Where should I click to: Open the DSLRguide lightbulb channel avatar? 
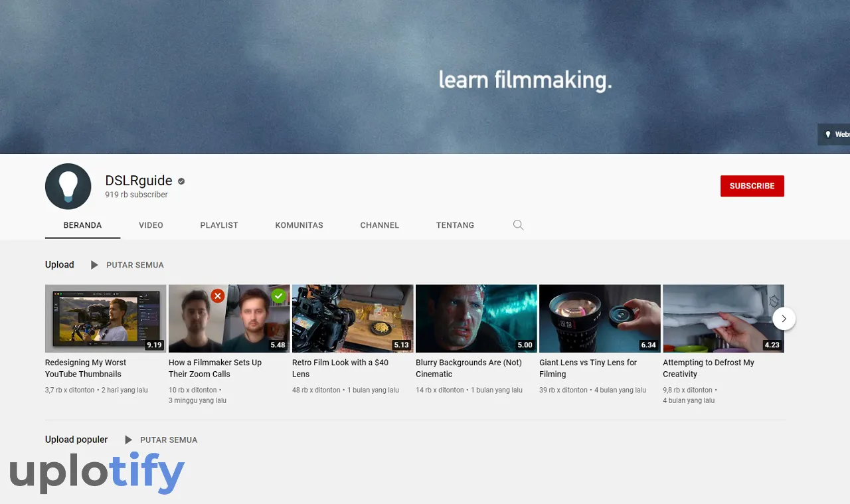point(68,187)
